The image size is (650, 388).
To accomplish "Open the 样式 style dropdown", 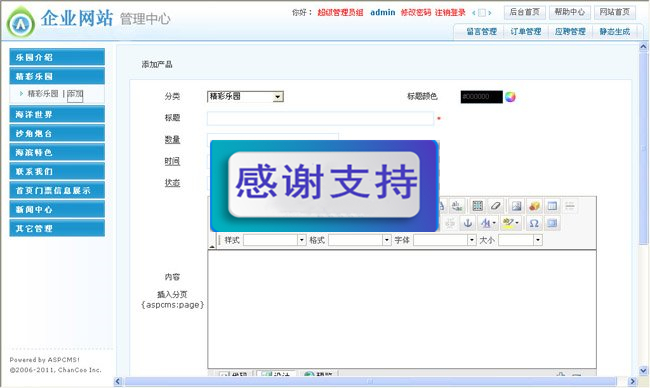I will point(274,240).
